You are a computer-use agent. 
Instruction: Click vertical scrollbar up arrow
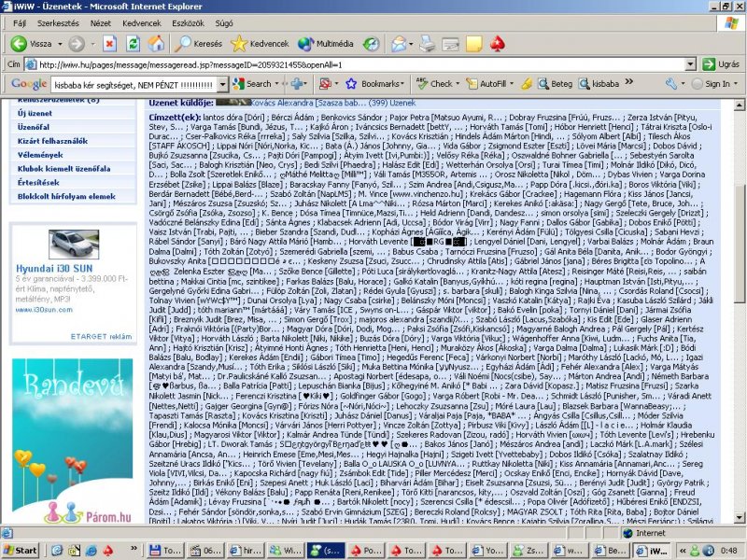[740, 105]
